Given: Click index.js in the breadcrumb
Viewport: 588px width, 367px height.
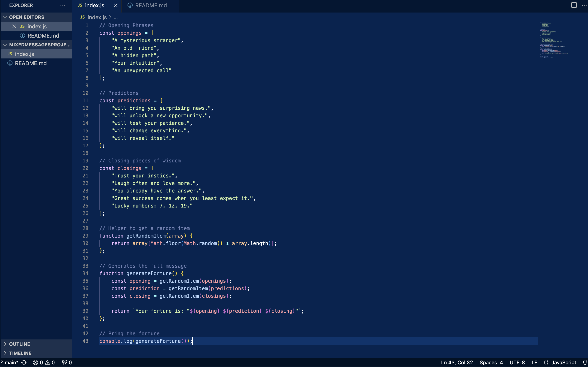Looking at the screenshot, I should [97, 17].
